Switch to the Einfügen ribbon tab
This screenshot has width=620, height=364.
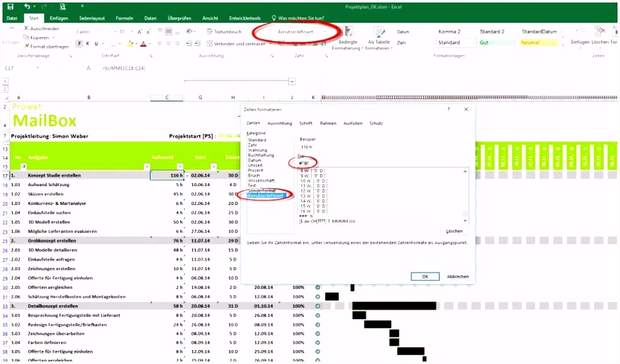[59, 18]
